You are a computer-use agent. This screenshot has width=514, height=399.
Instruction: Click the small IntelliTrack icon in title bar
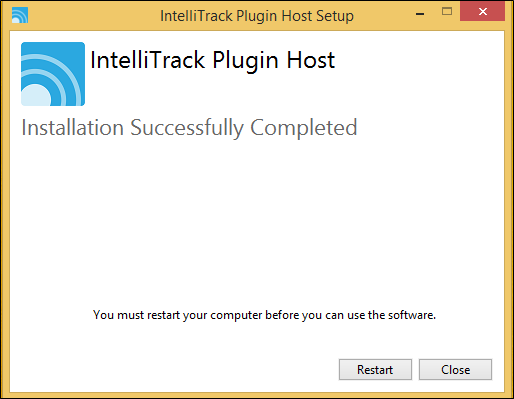point(20,15)
